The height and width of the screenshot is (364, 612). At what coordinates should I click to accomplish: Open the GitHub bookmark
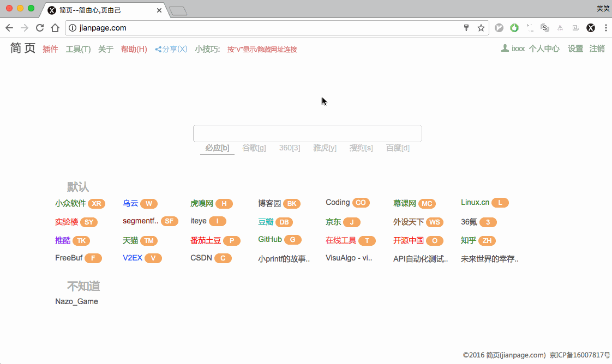269,239
